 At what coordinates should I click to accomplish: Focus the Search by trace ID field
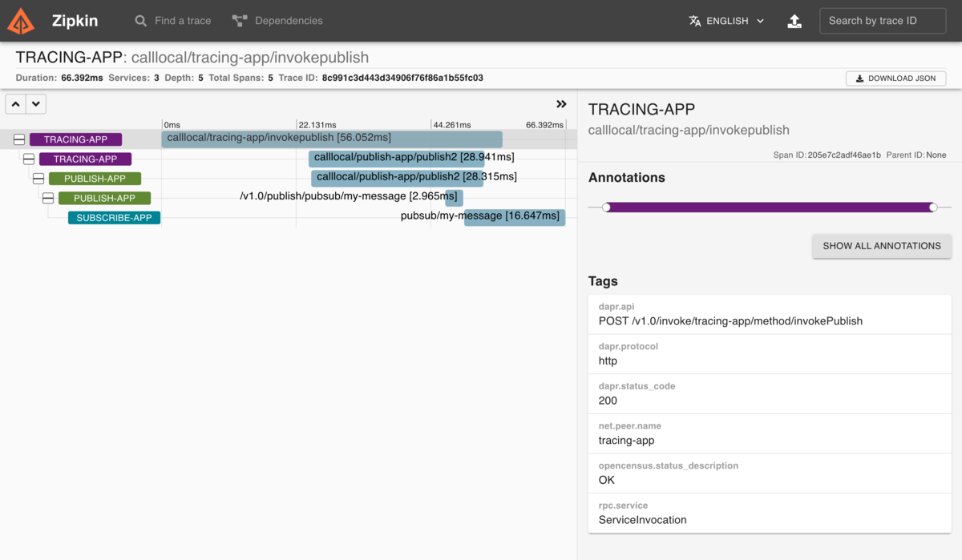click(883, 21)
